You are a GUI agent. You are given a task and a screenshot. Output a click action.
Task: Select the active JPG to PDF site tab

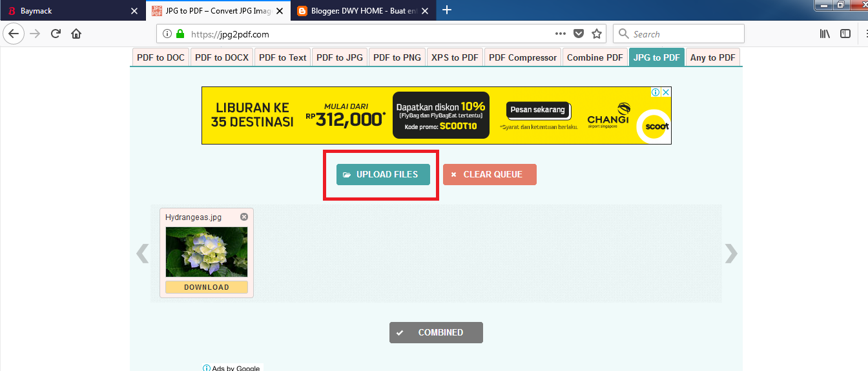tap(656, 57)
